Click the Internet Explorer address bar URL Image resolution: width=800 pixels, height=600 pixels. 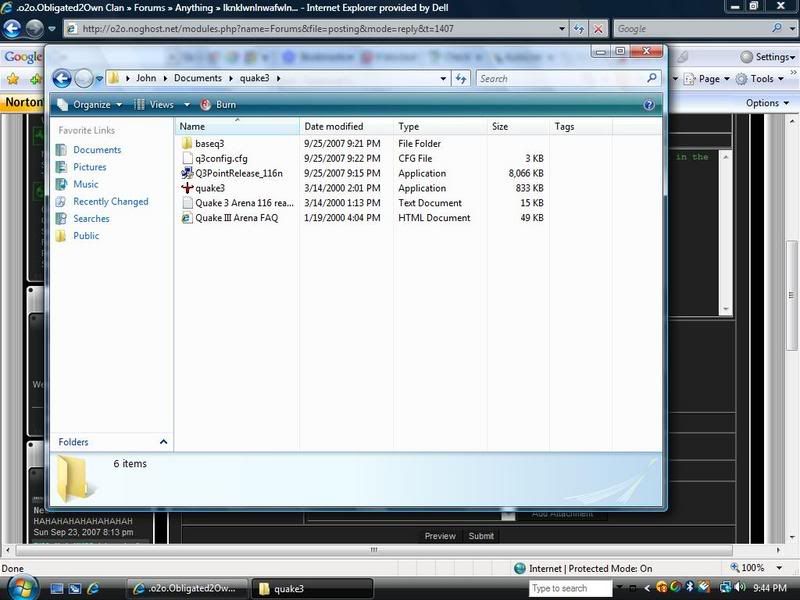(268, 29)
